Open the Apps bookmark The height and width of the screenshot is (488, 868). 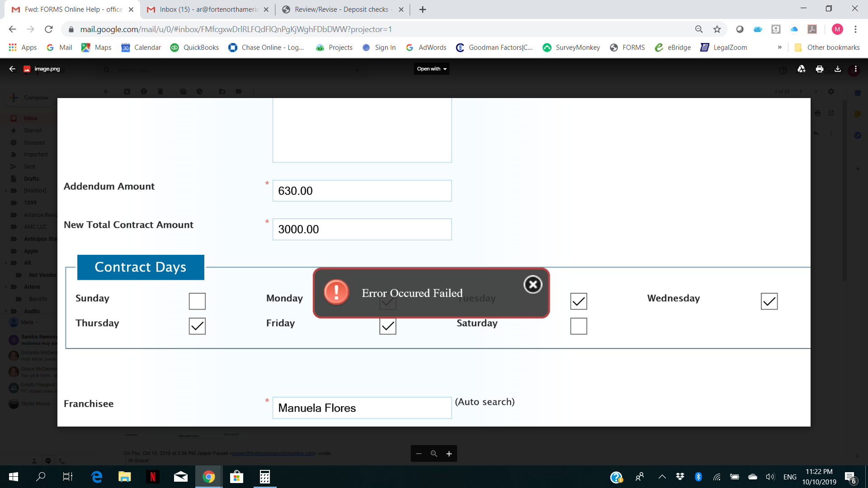tap(23, 47)
